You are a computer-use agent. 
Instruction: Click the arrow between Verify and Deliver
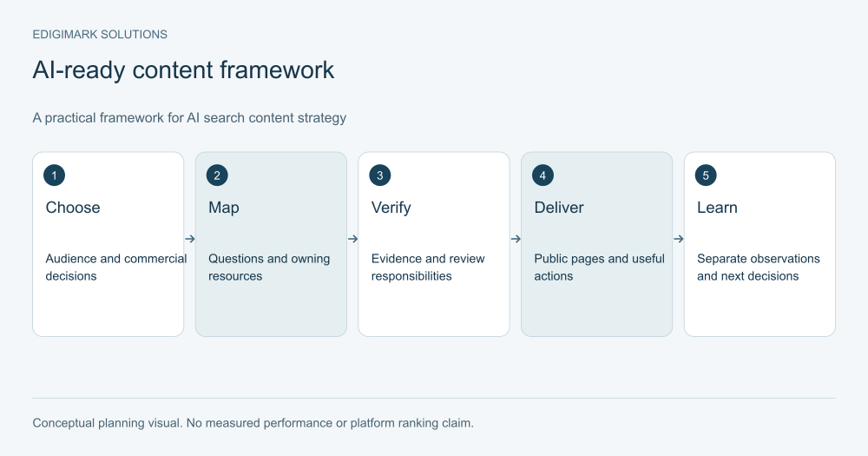tap(516, 239)
